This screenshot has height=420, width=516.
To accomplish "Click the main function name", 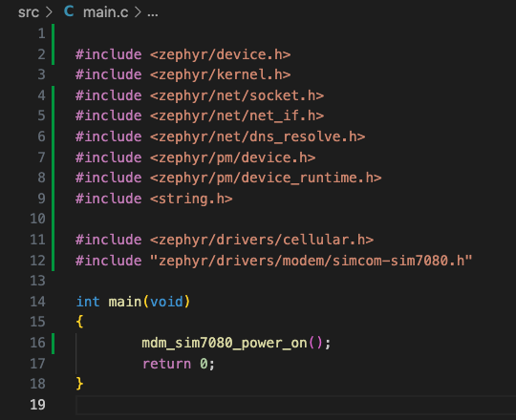I will [125, 302].
